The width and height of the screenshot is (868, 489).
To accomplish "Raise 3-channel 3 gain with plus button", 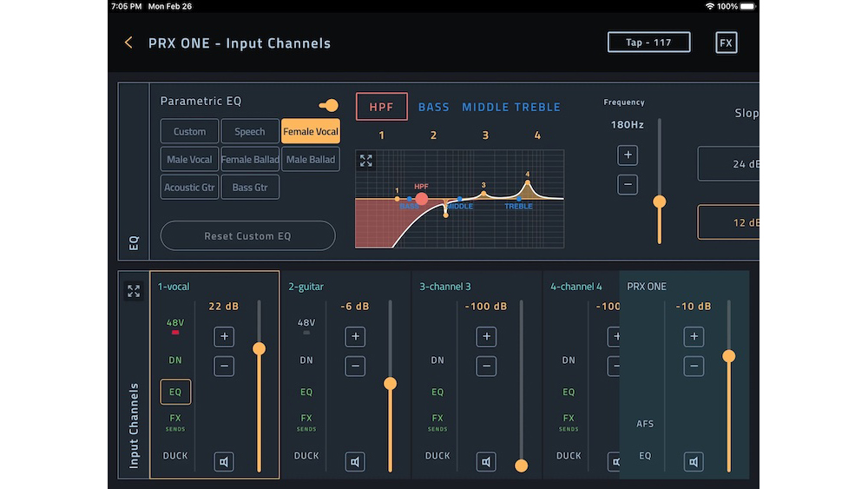I will (x=486, y=336).
